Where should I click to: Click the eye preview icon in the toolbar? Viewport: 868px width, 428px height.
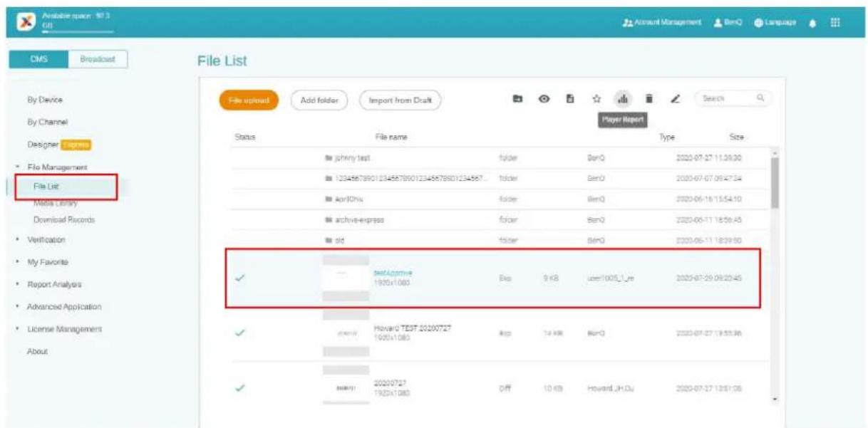pyautogui.click(x=544, y=100)
